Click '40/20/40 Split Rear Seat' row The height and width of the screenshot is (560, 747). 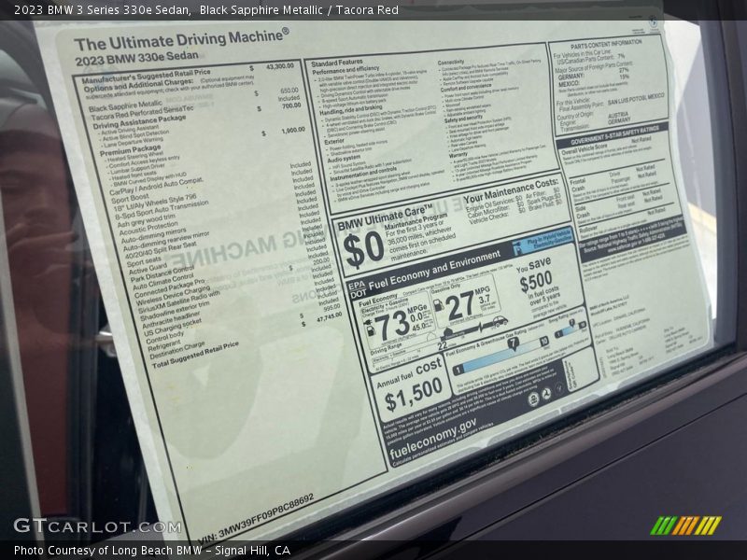[x=161, y=251]
